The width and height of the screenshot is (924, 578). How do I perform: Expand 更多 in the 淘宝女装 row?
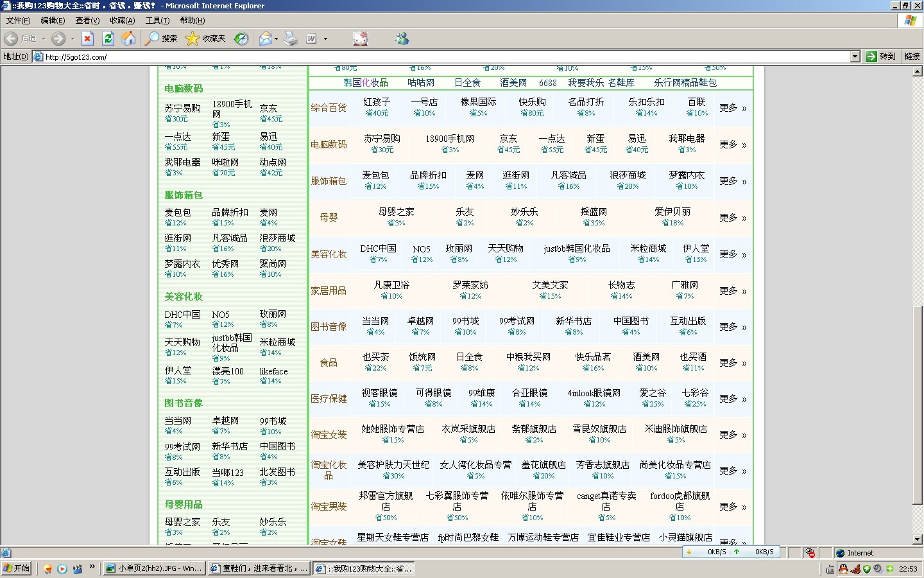[x=733, y=435]
